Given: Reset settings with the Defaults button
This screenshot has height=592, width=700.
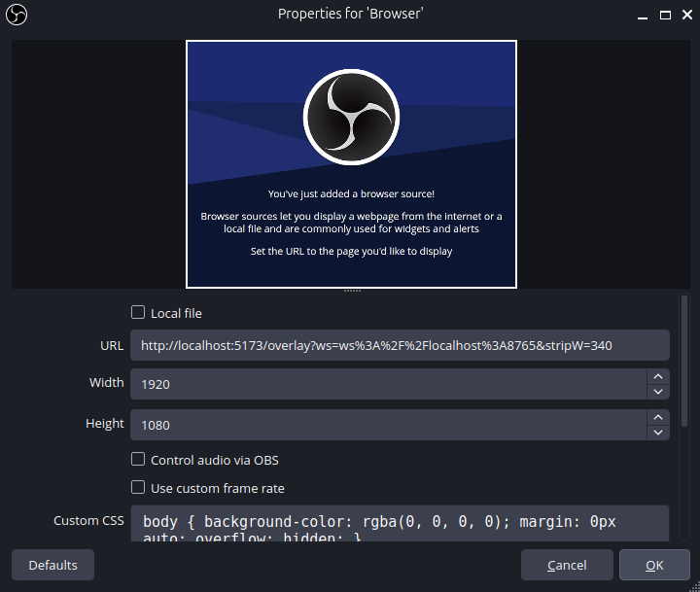Looking at the screenshot, I should pyautogui.click(x=52, y=565).
